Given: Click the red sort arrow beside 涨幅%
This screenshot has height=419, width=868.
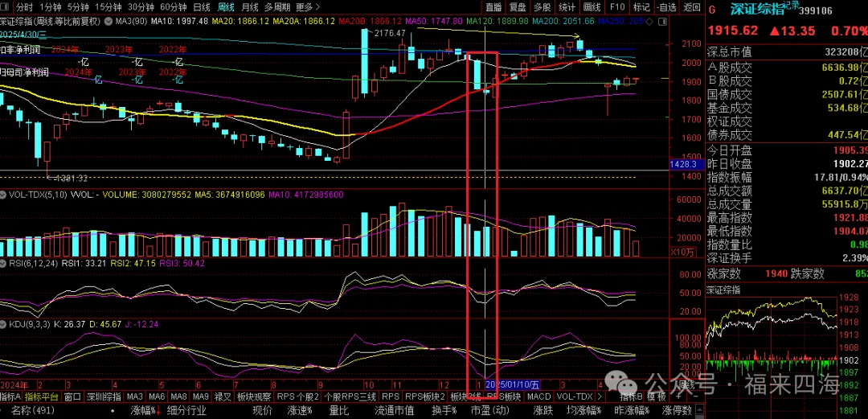Looking at the screenshot, I should (160, 411).
